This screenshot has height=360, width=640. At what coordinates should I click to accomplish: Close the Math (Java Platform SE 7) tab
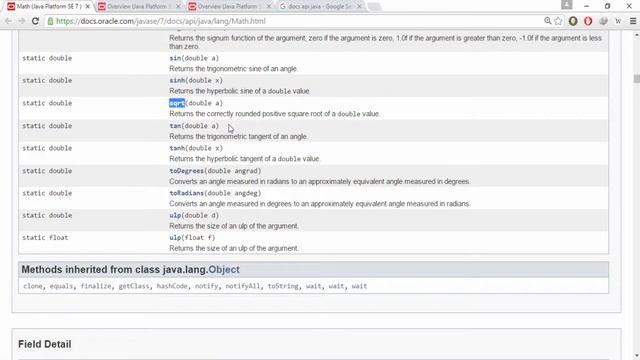[x=87, y=7]
